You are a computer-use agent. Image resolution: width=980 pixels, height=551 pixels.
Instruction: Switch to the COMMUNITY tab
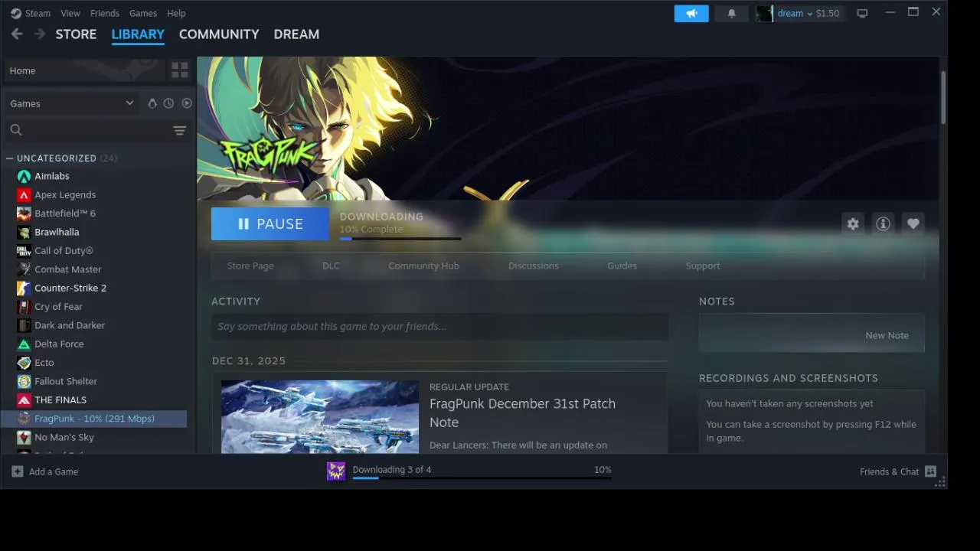click(x=219, y=34)
